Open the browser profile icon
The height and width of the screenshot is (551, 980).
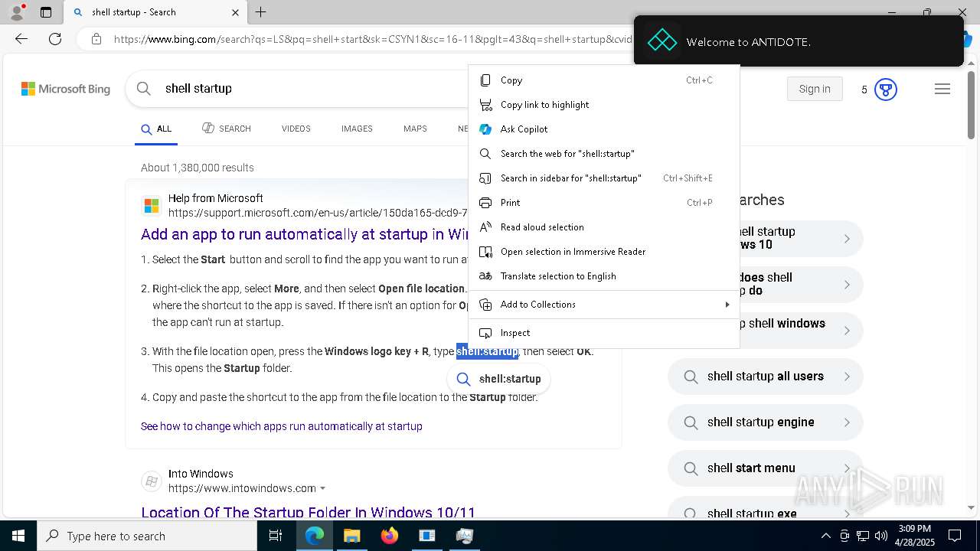tap(17, 11)
